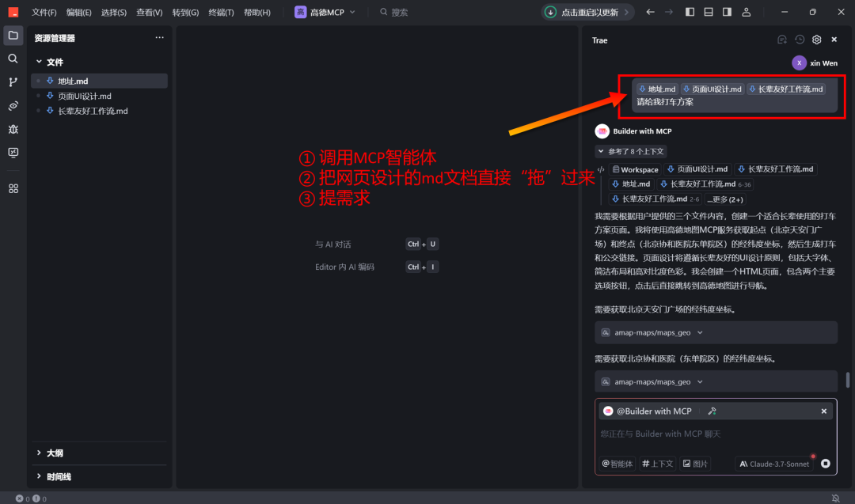
Task: Open 页面UI设计.md in the explorer tree
Action: click(99, 96)
